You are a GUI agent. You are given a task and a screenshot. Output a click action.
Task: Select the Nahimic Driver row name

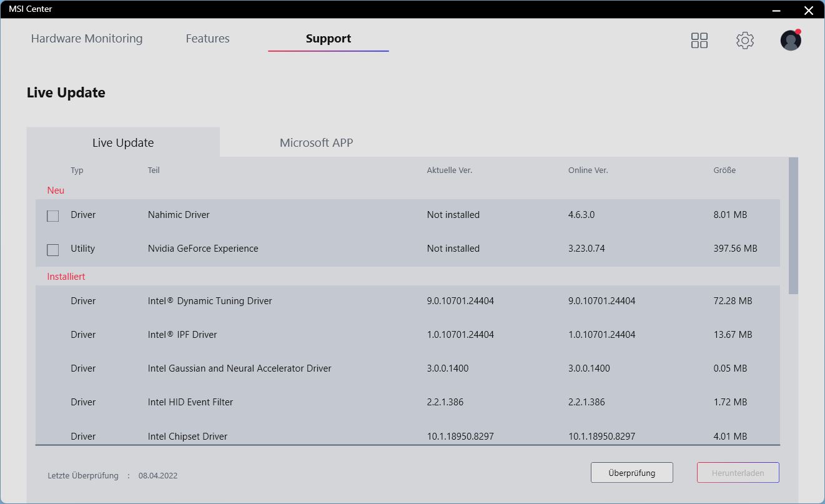tap(179, 215)
